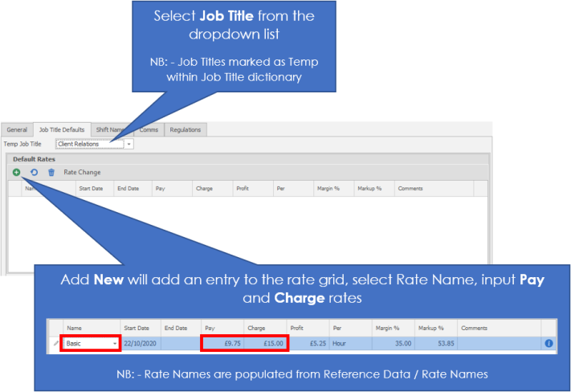
Task: Expand the Basic rate name dropdown
Action: point(116,343)
